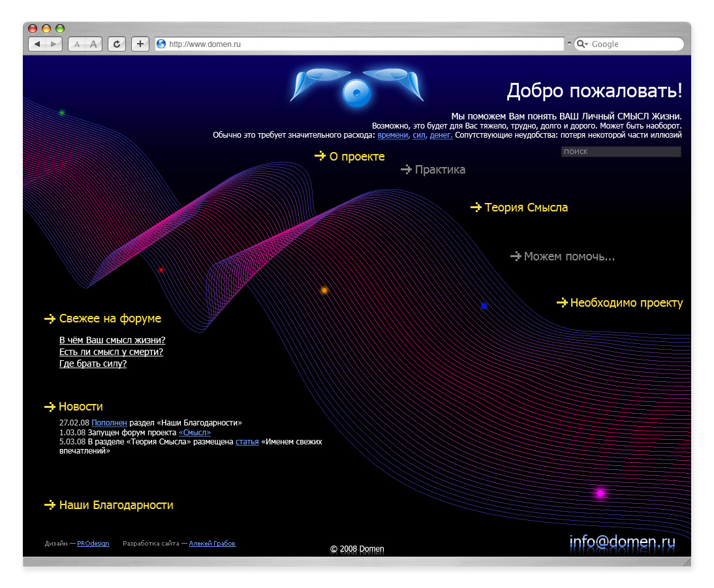Viewport: 714px width, 588px height.
Task: Click the «Смысл» forum link
Action: (195, 433)
